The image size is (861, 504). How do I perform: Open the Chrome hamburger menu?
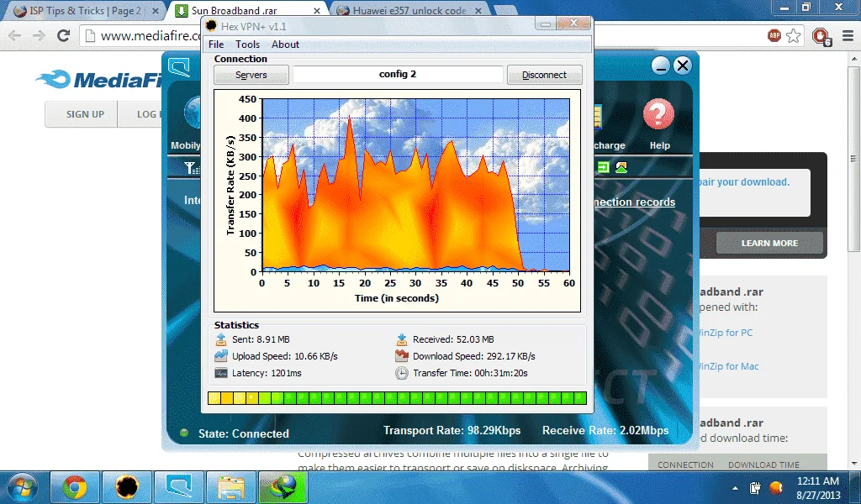point(848,36)
